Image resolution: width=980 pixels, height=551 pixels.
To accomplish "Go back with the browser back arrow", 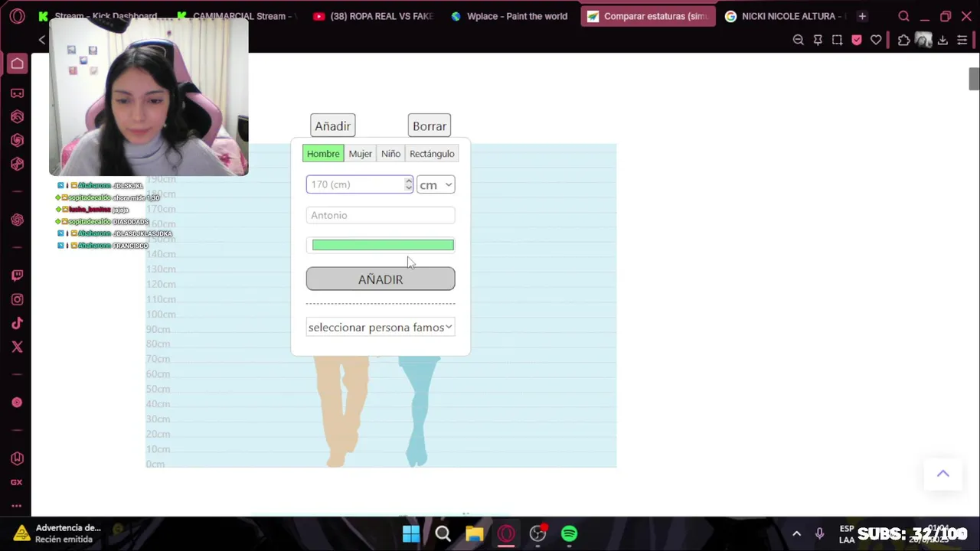I will [x=42, y=40].
